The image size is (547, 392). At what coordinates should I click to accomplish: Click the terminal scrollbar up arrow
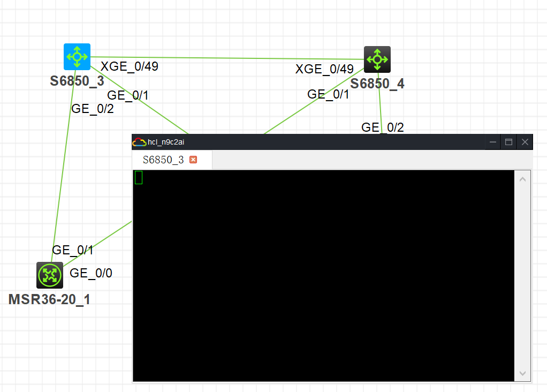click(x=522, y=179)
